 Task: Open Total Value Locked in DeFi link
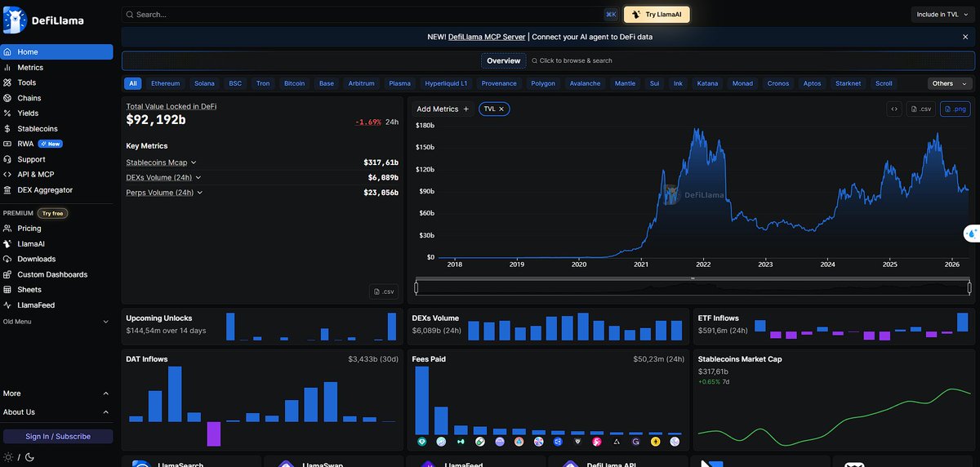(171, 106)
